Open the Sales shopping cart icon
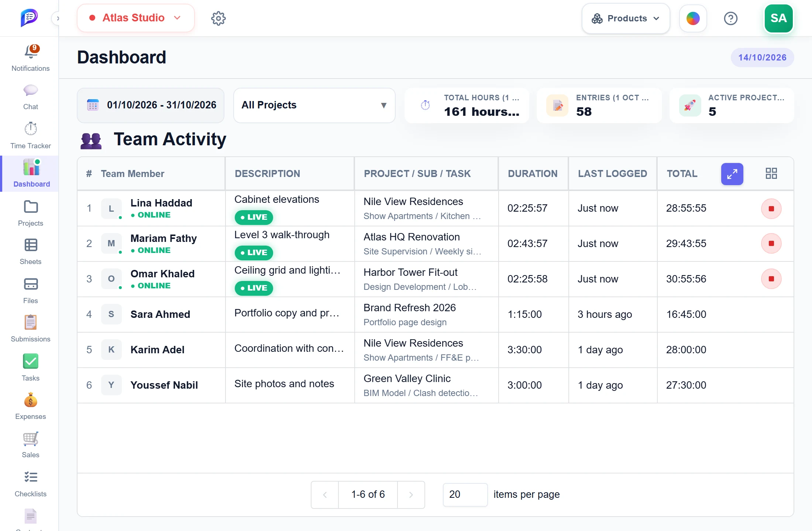 tap(31, 439)
